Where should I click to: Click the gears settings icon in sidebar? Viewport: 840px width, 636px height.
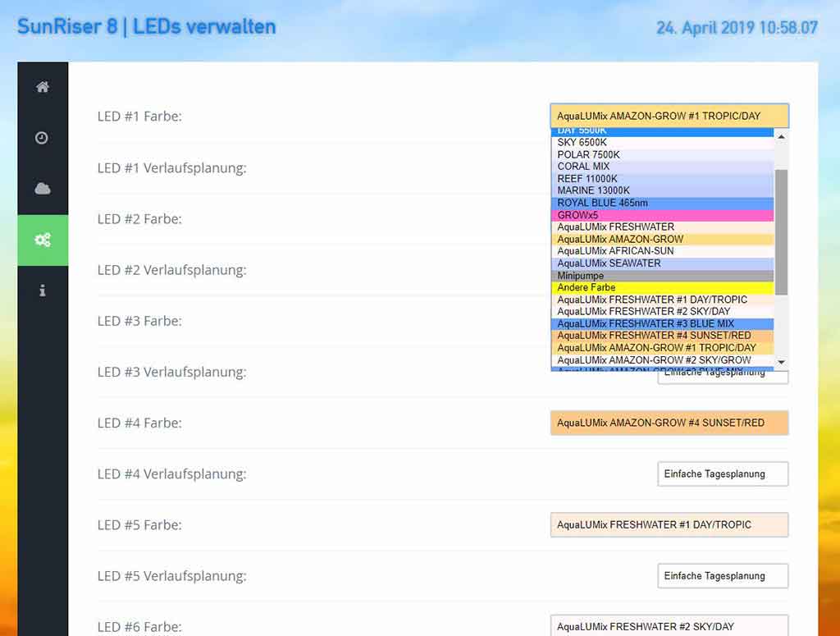(x=43, y=240)
